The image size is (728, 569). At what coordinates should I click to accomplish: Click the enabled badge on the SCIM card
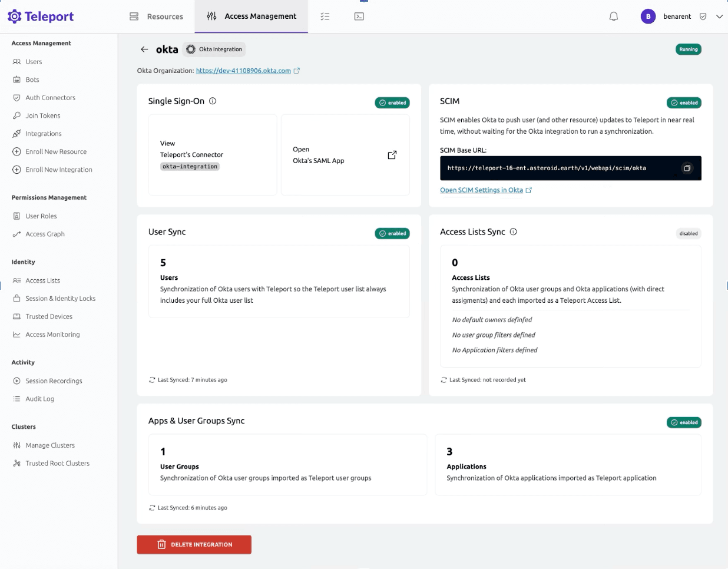[x=684, y=102]
